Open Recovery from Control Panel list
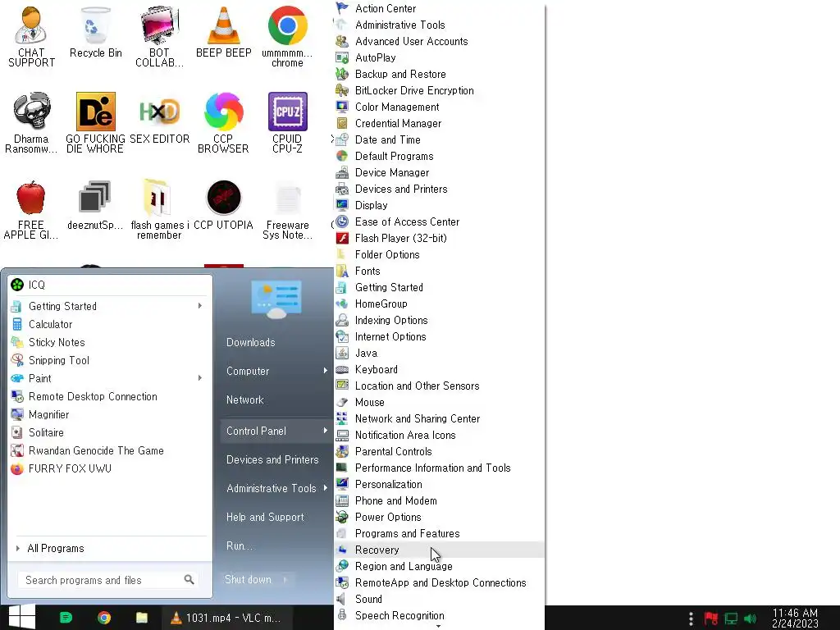Image resolution: width=840 pixels, height=630 pixels. pos(439,550)
